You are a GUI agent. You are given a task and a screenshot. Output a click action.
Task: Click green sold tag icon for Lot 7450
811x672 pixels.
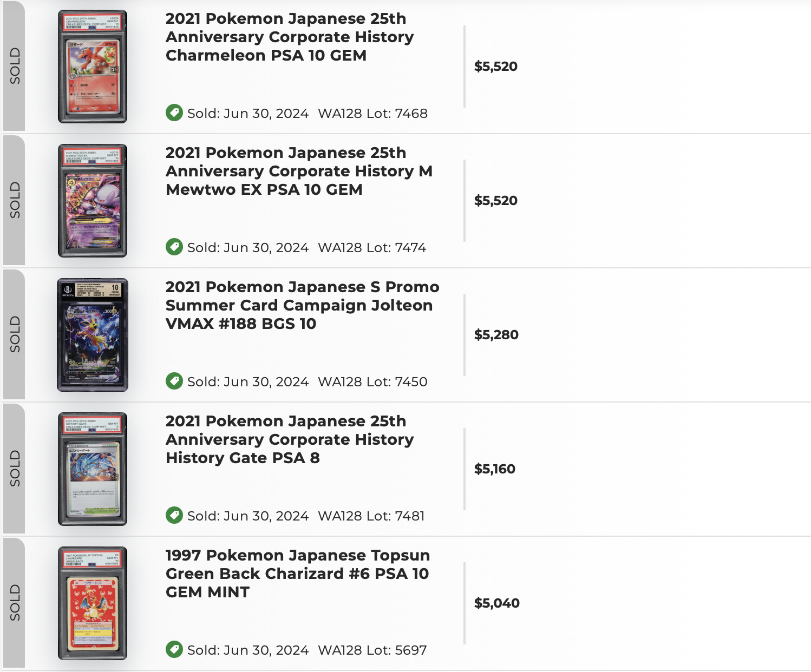[174, 381]
